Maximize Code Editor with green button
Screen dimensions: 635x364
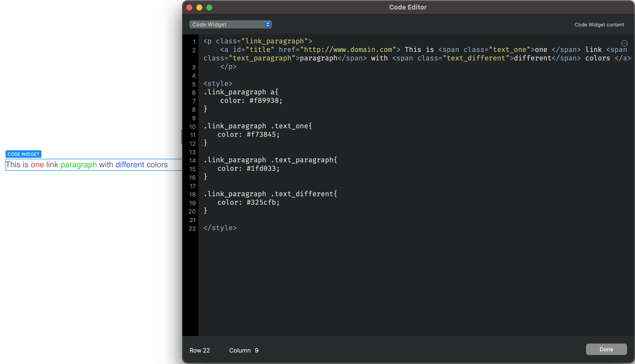click(x=209, y=7)
